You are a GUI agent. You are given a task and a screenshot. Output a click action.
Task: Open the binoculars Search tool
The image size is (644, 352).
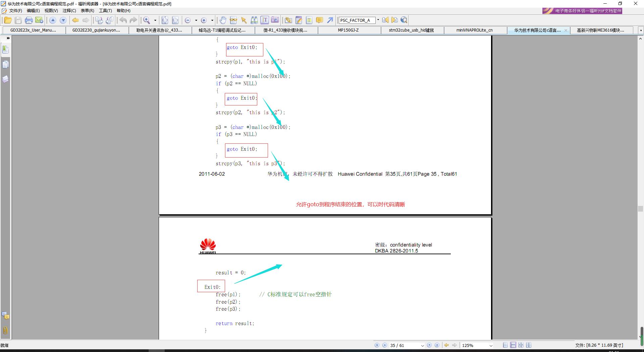[x=254, y=20]
